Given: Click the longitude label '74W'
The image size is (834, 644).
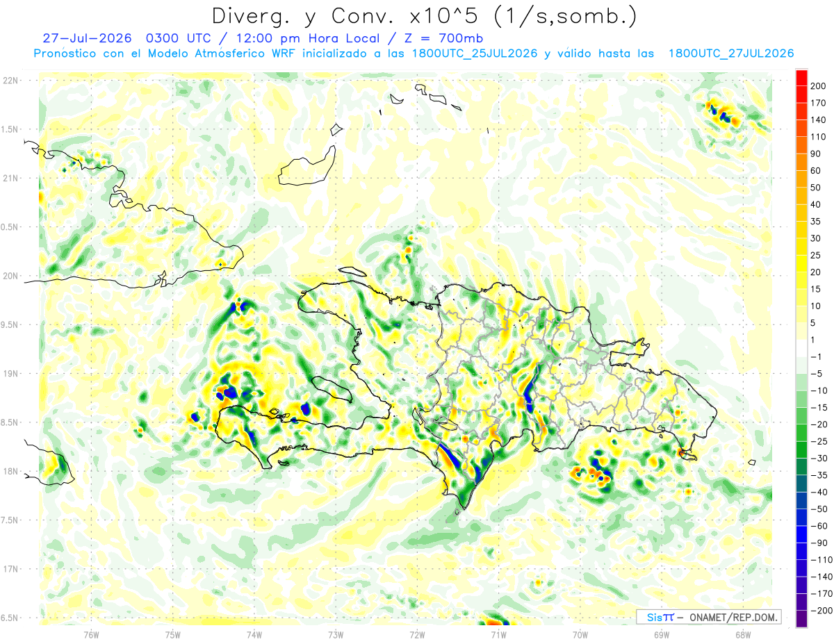Looking at the screenshot, I should 254,634.
